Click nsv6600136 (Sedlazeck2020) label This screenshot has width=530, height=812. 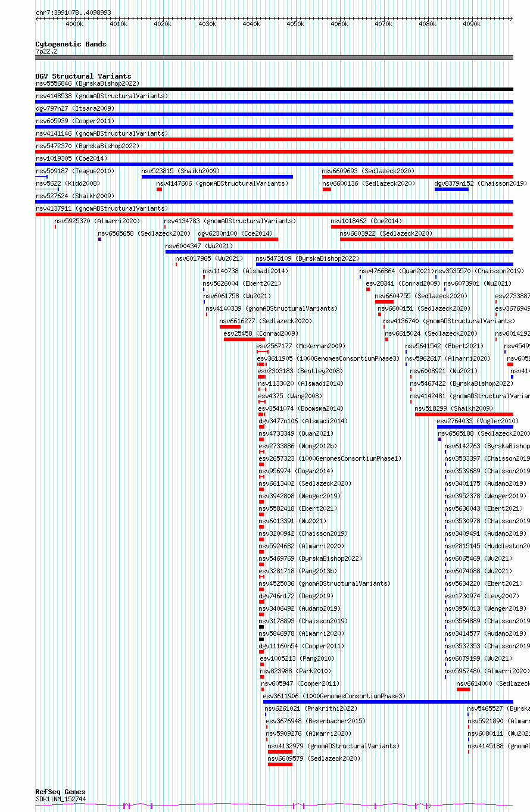coord(369,184)
